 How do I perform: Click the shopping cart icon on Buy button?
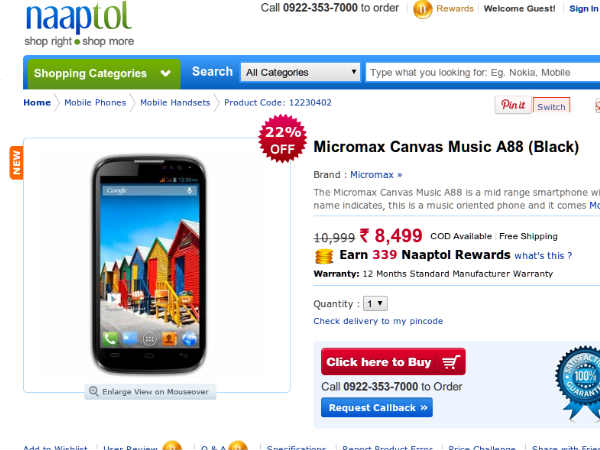[x=450, y=362]
